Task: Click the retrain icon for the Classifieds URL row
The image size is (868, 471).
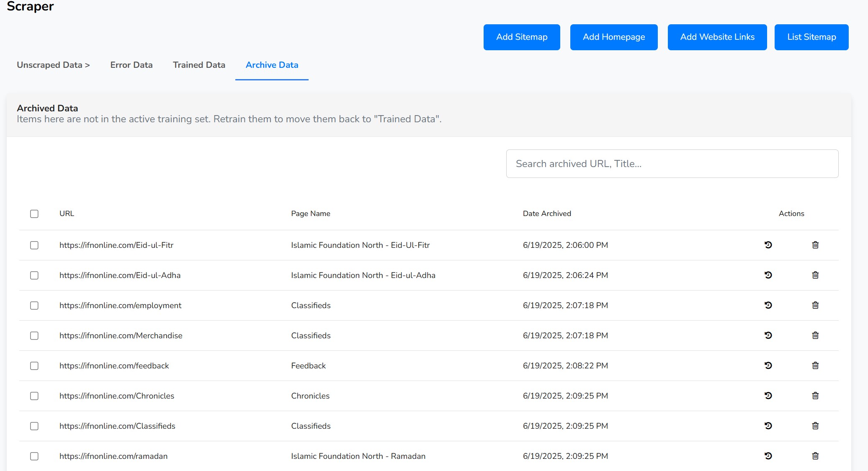Action: coord(768,426)
